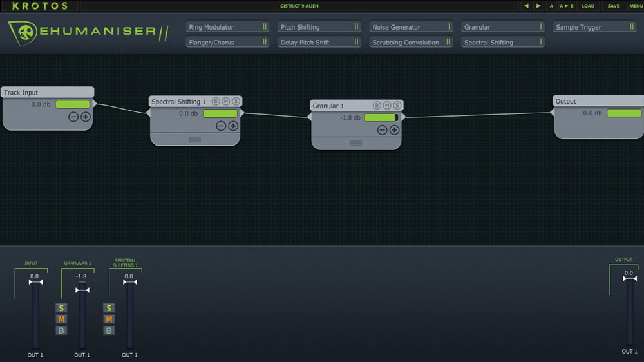Go to the previous preset arrow
This screenshot has height=362, width=644.
coord(526,6)
